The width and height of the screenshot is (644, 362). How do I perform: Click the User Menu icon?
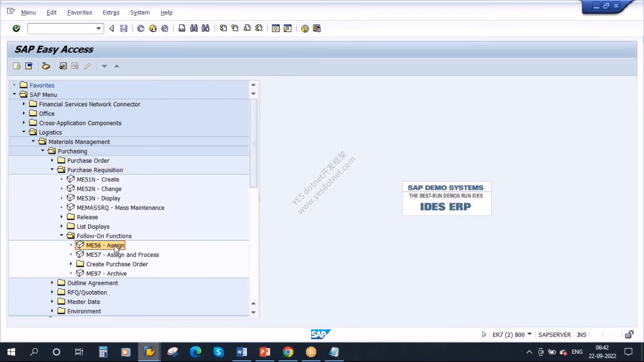(x=17, y=66)
